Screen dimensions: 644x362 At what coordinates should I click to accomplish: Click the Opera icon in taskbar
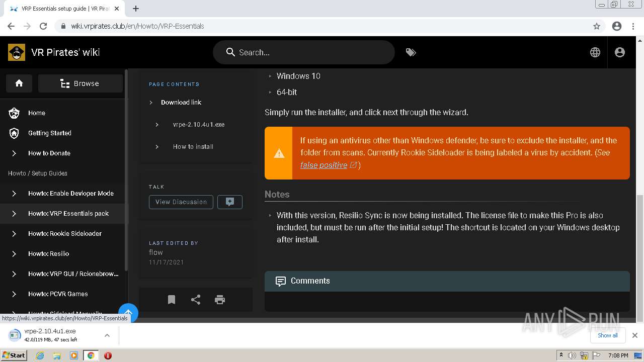(x=108, y=355)
